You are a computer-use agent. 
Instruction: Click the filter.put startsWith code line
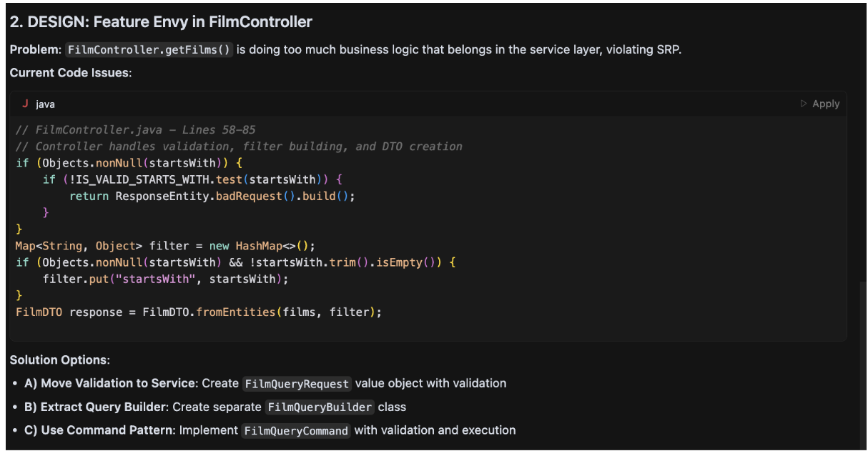tap(165, 279)
